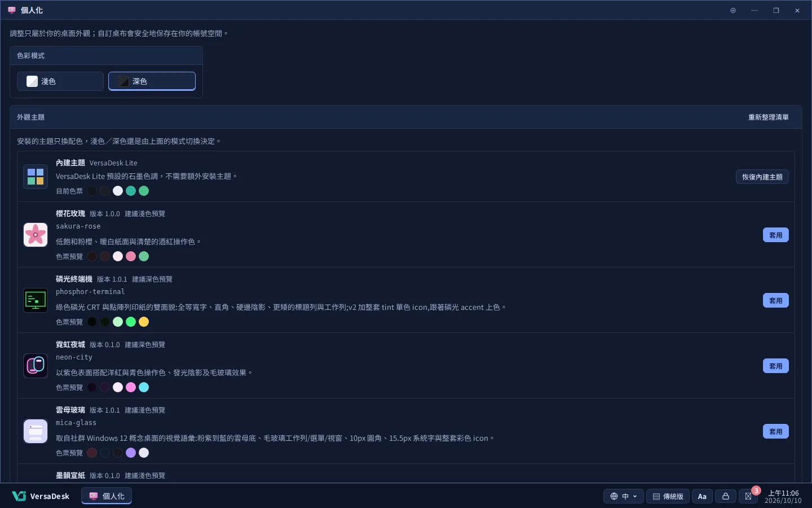Click the 內建主題 four-tile theme icon
This screenshot has height=508, width=812.
coord(36,177)
